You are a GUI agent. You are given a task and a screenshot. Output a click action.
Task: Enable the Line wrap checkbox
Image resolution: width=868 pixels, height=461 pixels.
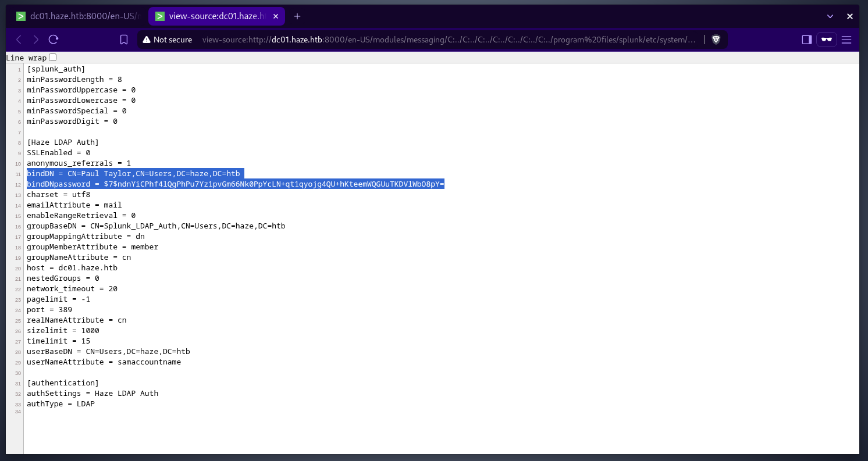[x=53, y=58]
